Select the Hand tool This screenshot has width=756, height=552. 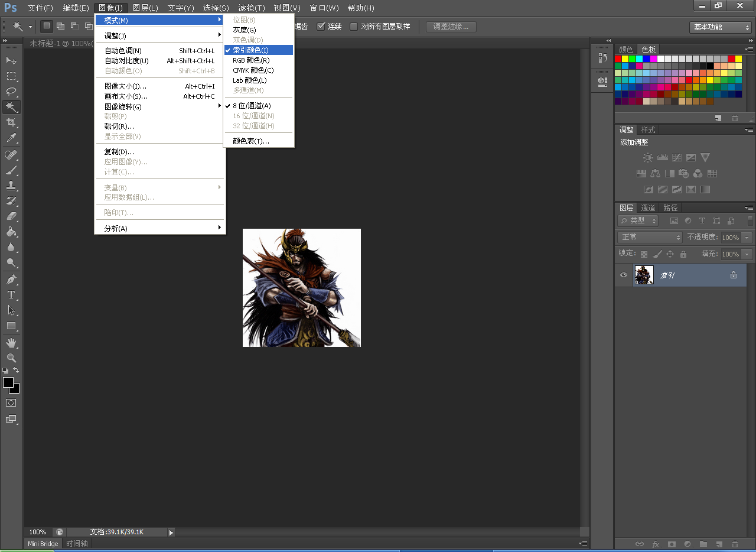tap(11, 343)
